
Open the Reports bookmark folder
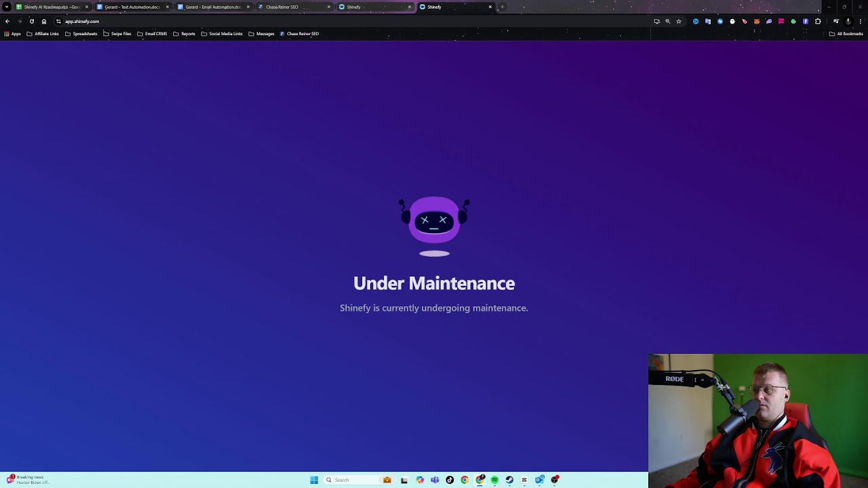click(x=184, y=34)
